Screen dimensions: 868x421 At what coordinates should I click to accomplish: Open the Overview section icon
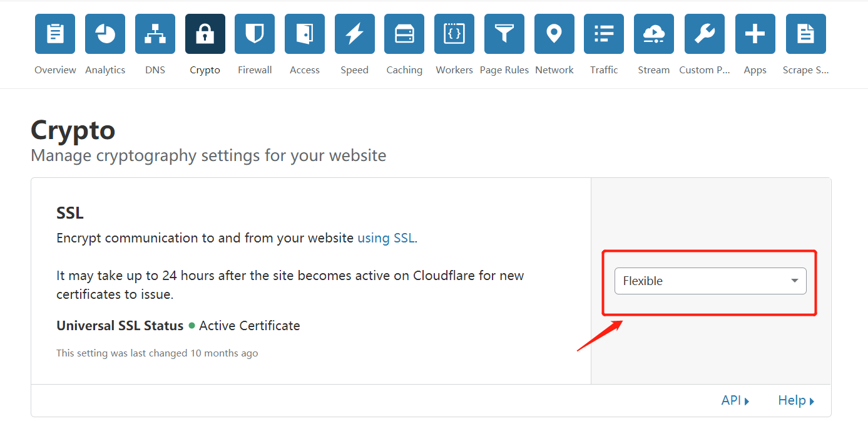tap(55, 34)
